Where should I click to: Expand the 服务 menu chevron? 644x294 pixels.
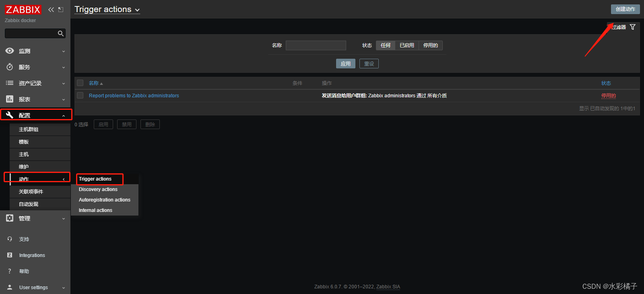[x=64, y=68]
